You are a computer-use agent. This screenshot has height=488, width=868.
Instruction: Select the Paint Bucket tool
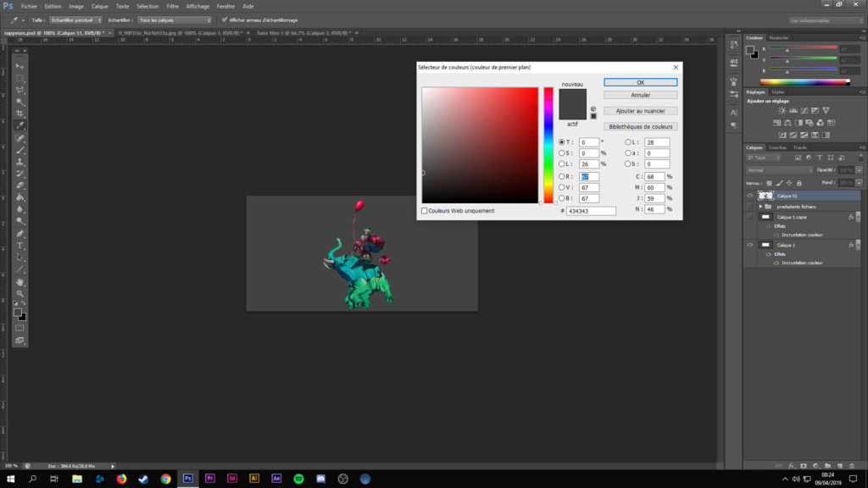coord(20,197)
